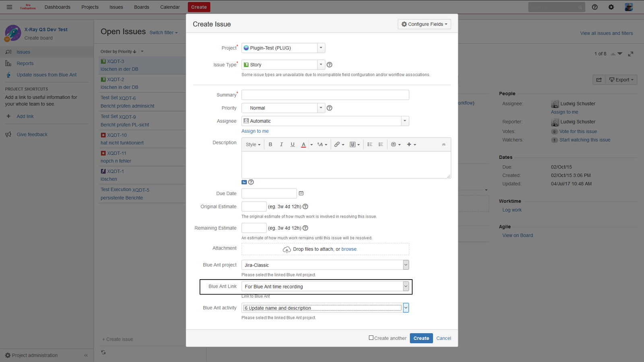Open the plus insert-other menu
The width and height of the screenshot is (644, 362).
411,144
